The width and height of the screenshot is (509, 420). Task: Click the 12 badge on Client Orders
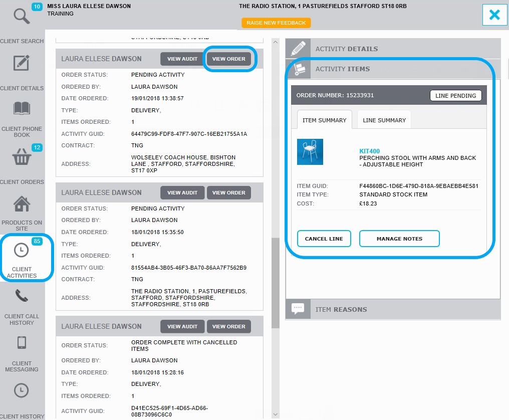[x=37, y=147]
